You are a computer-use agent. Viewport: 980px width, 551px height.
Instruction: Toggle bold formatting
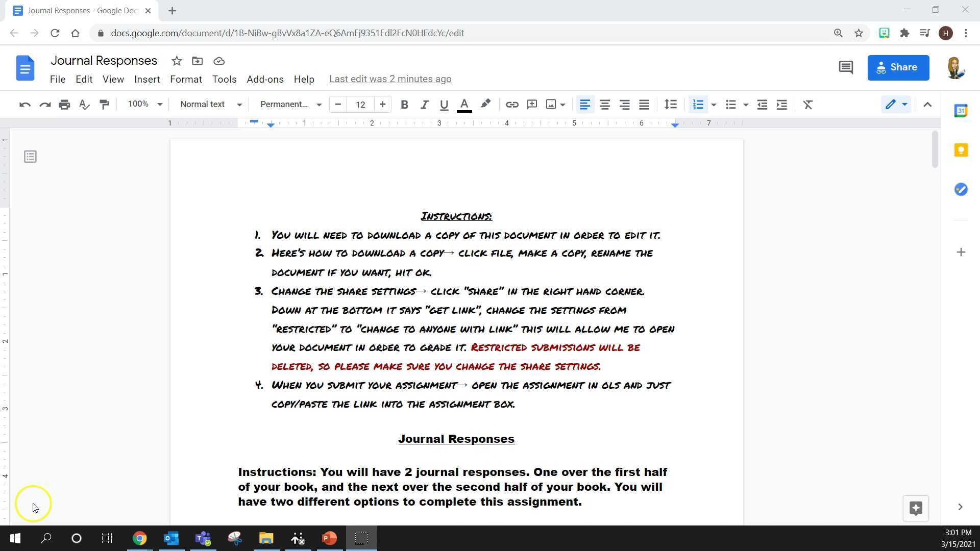[404, 104]
